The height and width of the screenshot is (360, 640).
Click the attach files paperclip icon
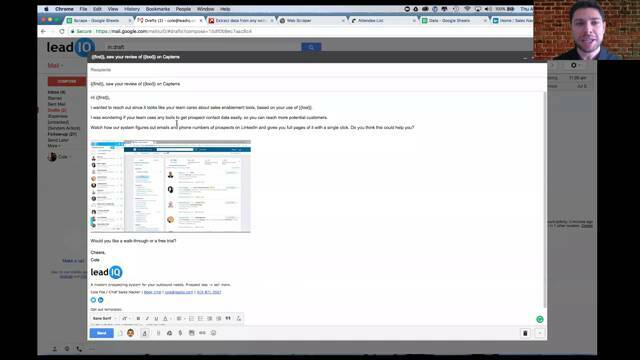point(158,333)
